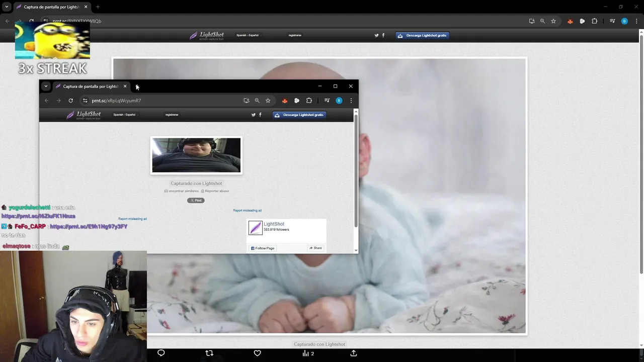Click the share upload icon at bottom bar

(x=354, y=353)
